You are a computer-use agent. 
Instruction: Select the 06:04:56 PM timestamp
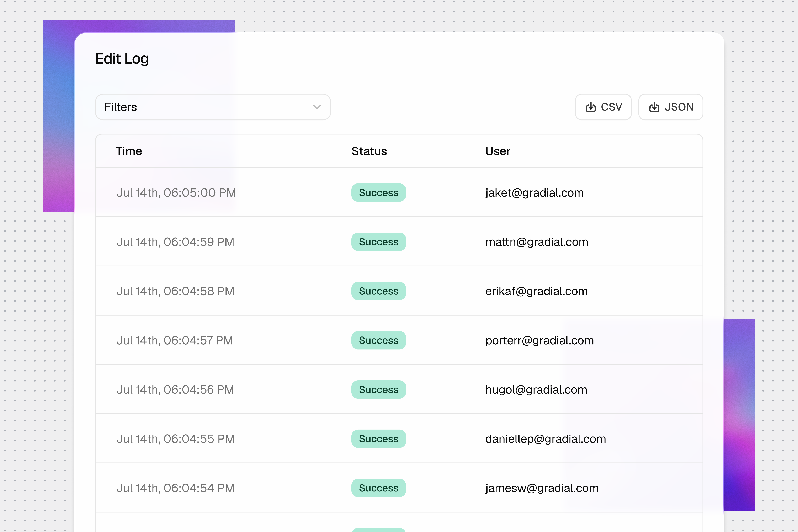pyautogui.click(x=175, y=389)
